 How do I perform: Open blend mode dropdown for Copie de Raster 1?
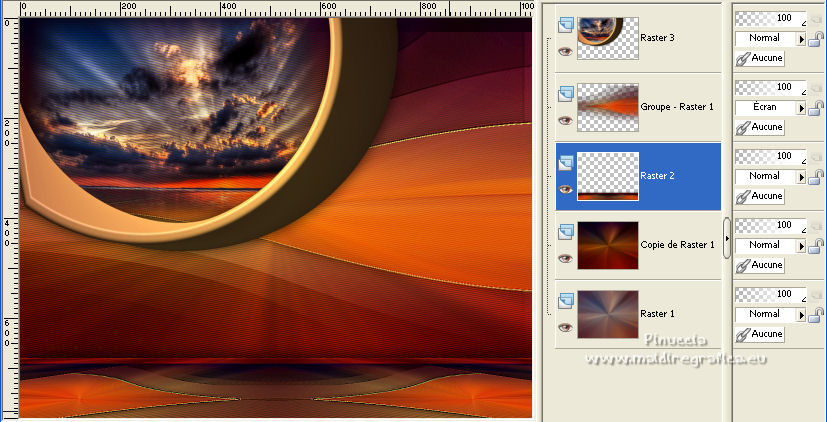771,246
